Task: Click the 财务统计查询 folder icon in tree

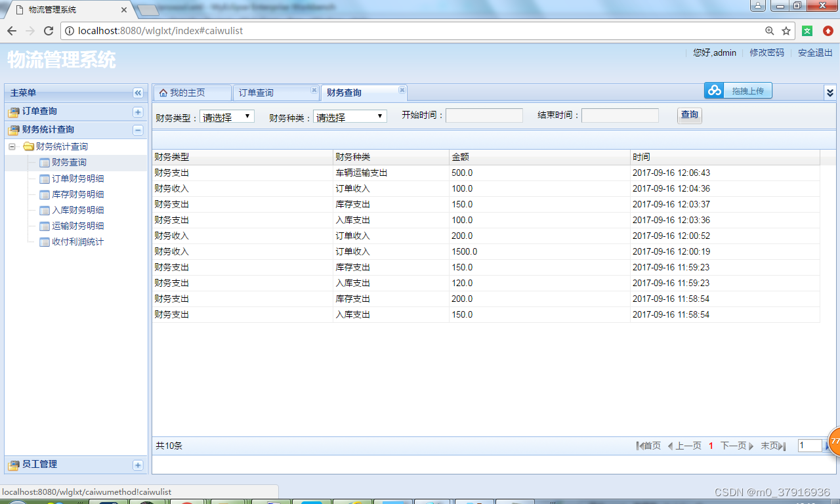Action: [28, 147]
